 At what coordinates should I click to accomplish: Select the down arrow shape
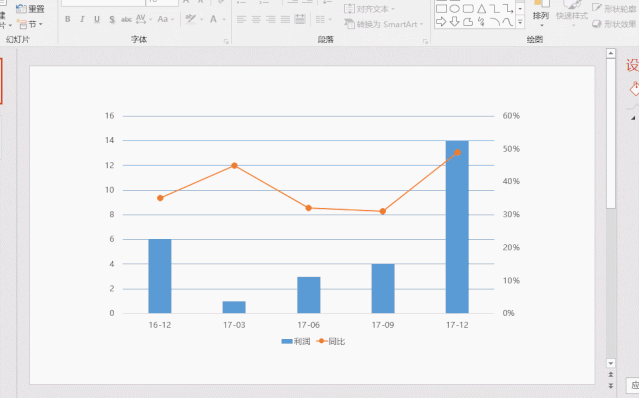(x=454, y=22)
